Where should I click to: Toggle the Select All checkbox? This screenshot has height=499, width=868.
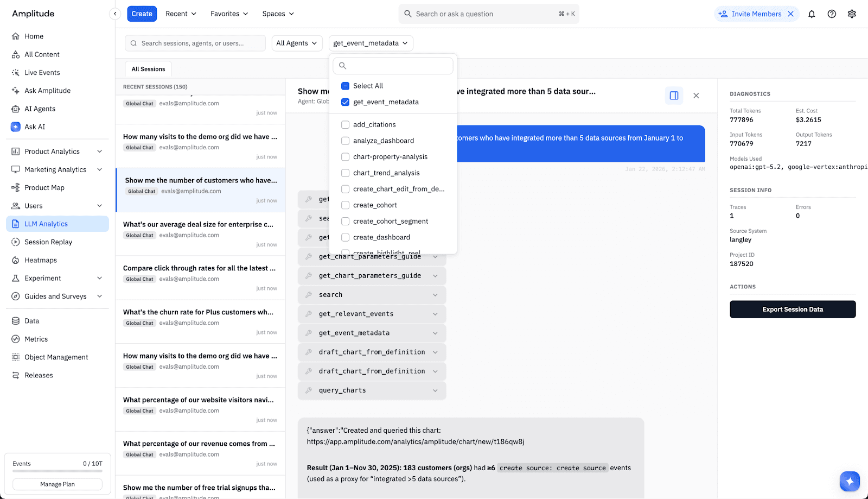(345, 86)
